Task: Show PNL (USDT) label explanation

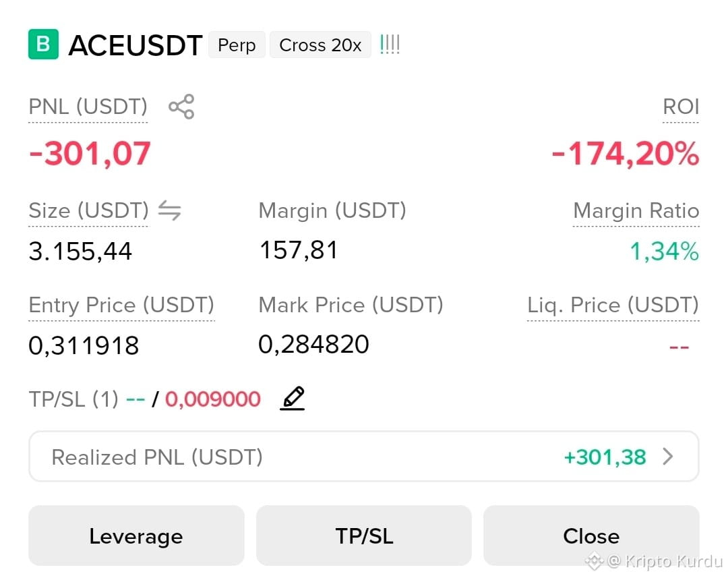Action: coord(88,107)
